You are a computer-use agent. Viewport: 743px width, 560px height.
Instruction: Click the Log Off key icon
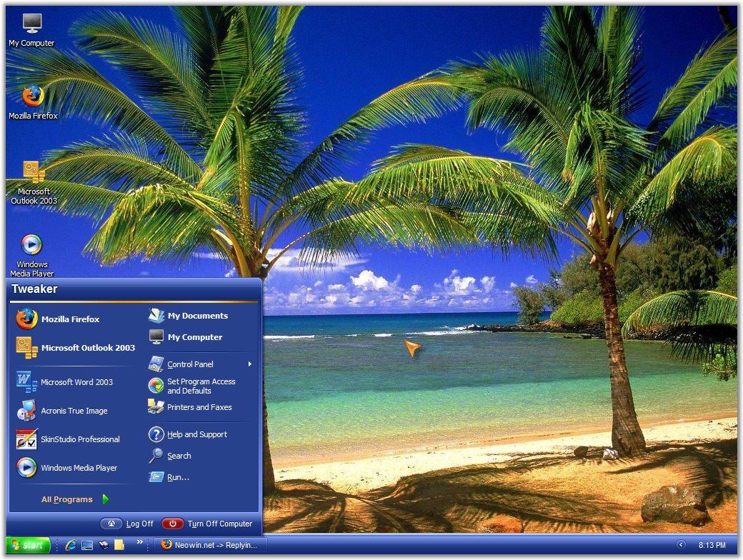[x=111, y=524]
